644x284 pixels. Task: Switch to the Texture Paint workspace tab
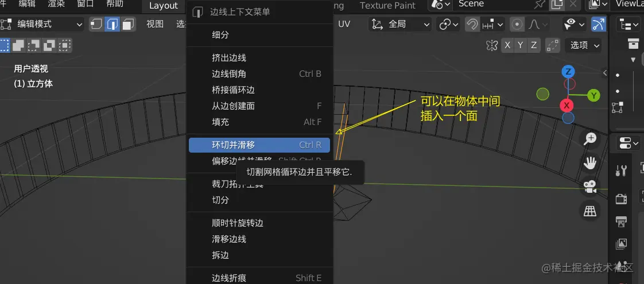387,5
